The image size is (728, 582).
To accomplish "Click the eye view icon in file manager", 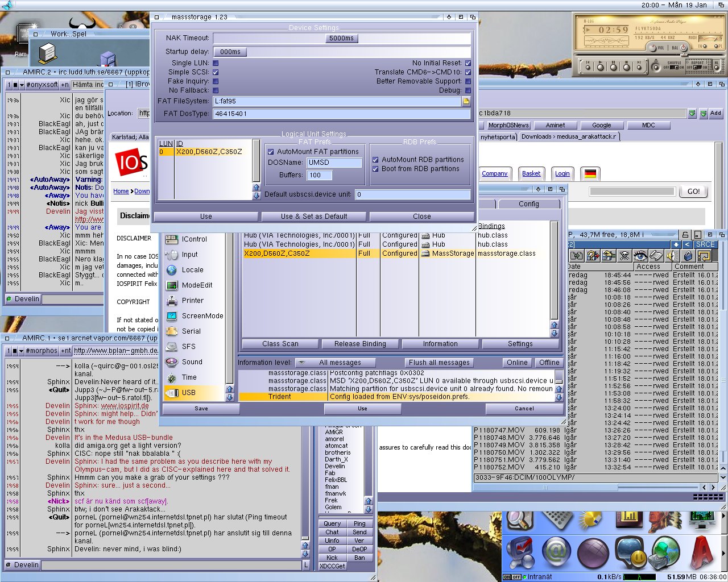I will 640,256.
